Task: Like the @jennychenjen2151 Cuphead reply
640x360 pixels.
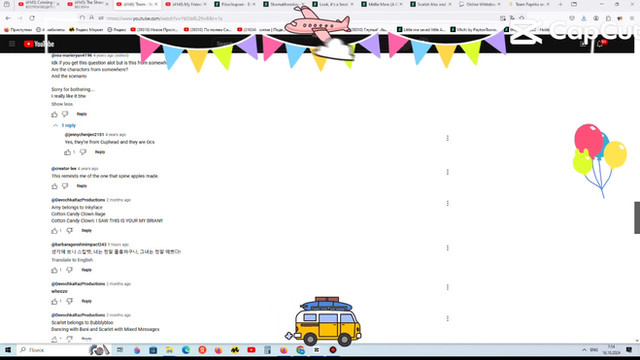Action: click(67, 152)
